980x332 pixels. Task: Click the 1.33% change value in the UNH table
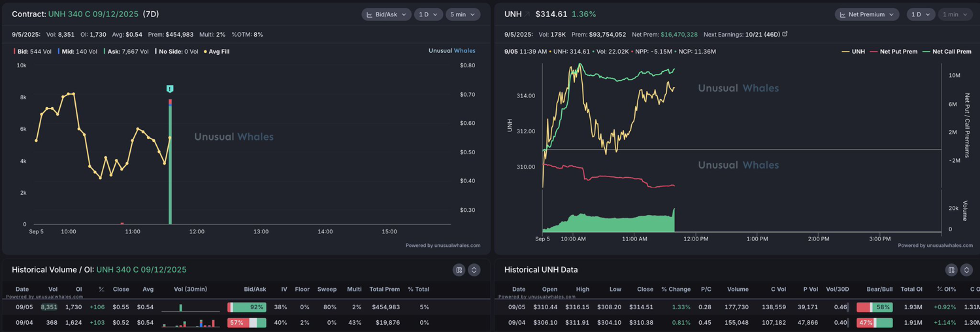click(681, 307)
